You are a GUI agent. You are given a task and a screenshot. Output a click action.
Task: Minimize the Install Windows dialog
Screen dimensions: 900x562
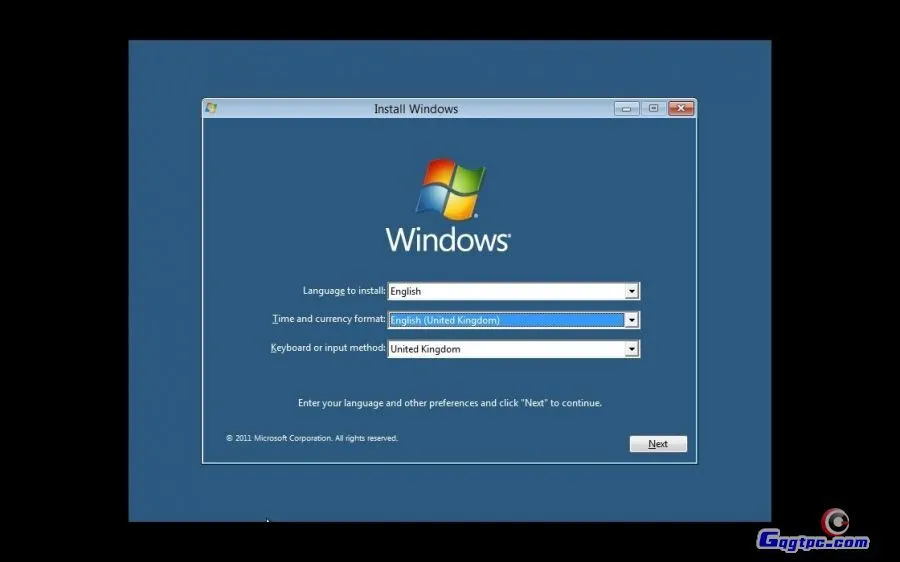627,108
